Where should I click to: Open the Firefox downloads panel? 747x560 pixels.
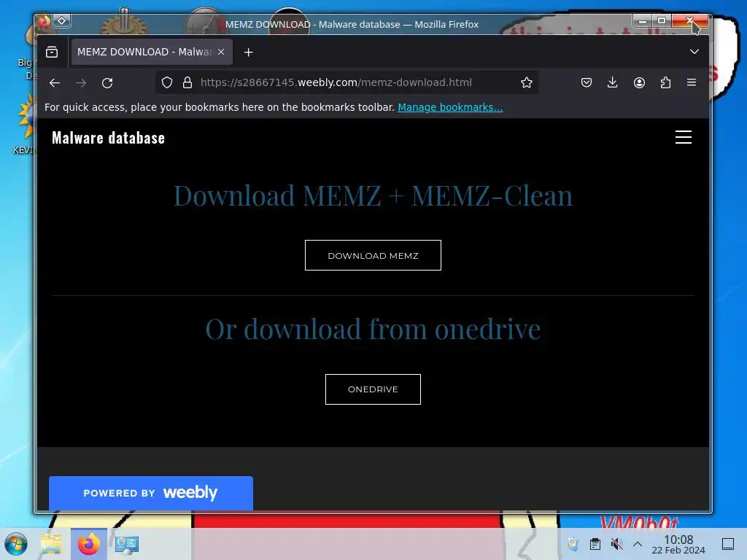(613, 82)
